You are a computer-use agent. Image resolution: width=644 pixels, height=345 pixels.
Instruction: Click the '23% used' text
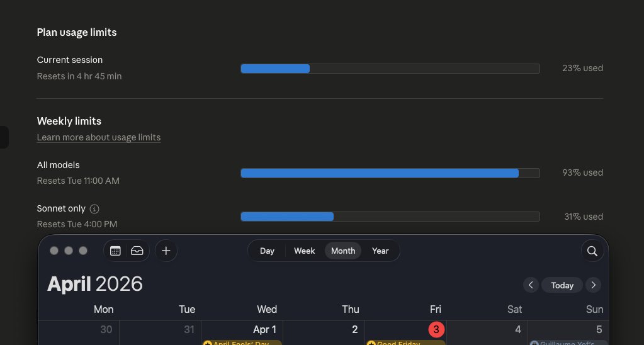pyautogui.click(x=582, y=68)
